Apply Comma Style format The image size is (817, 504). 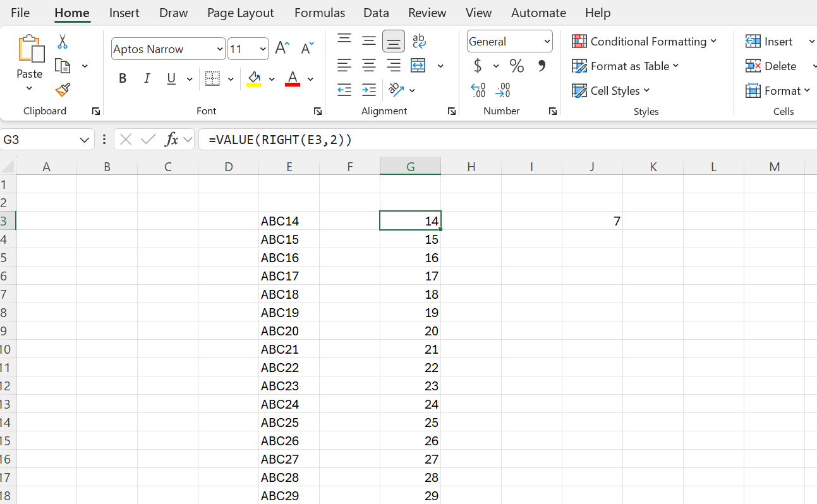pos(542,66)
